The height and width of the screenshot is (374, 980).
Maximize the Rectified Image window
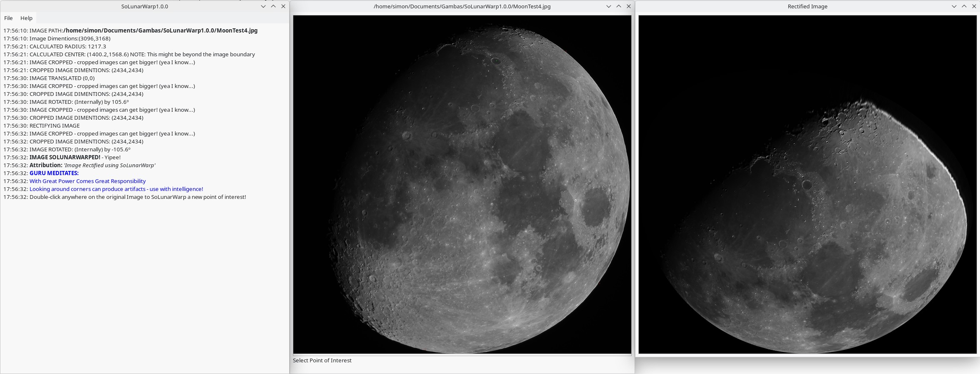coord(964,6)
